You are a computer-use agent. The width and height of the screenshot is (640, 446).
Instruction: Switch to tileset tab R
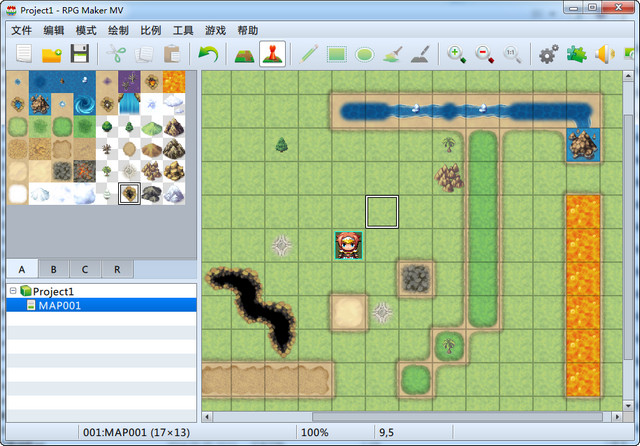(x=117, y=269)
